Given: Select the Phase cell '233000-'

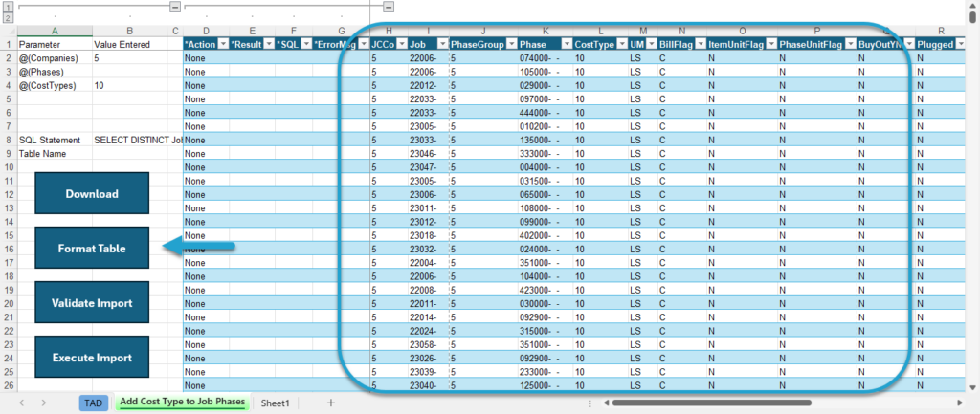Looking at the screenshot, I should 546,372.
